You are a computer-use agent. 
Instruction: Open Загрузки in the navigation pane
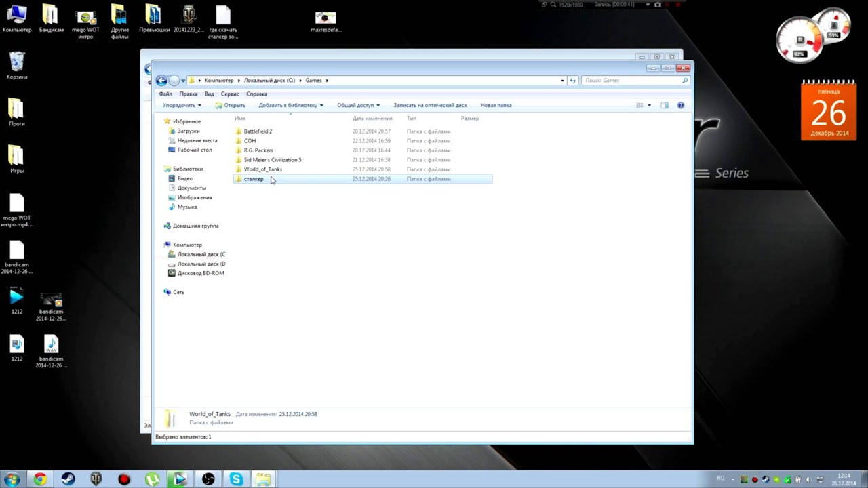[x=188, y=131]
